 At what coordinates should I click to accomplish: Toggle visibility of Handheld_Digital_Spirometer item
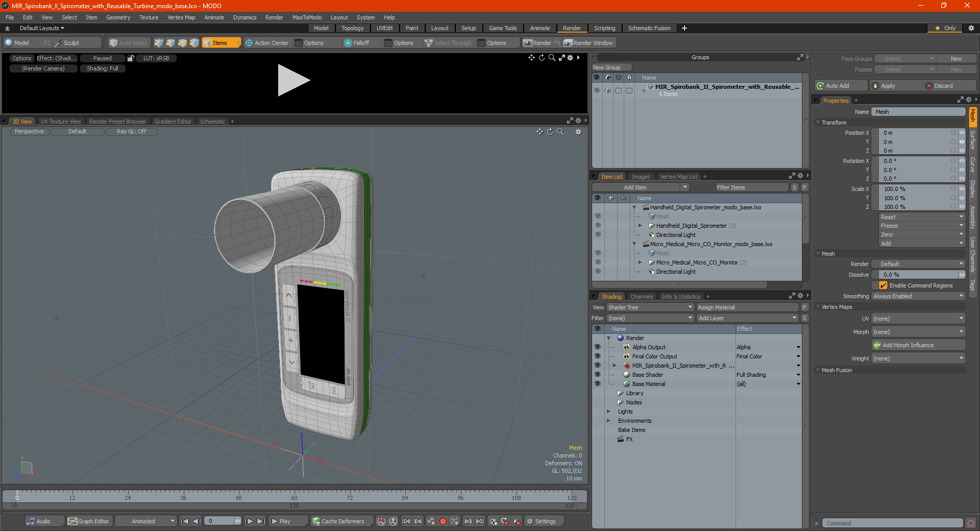[597, 226]
